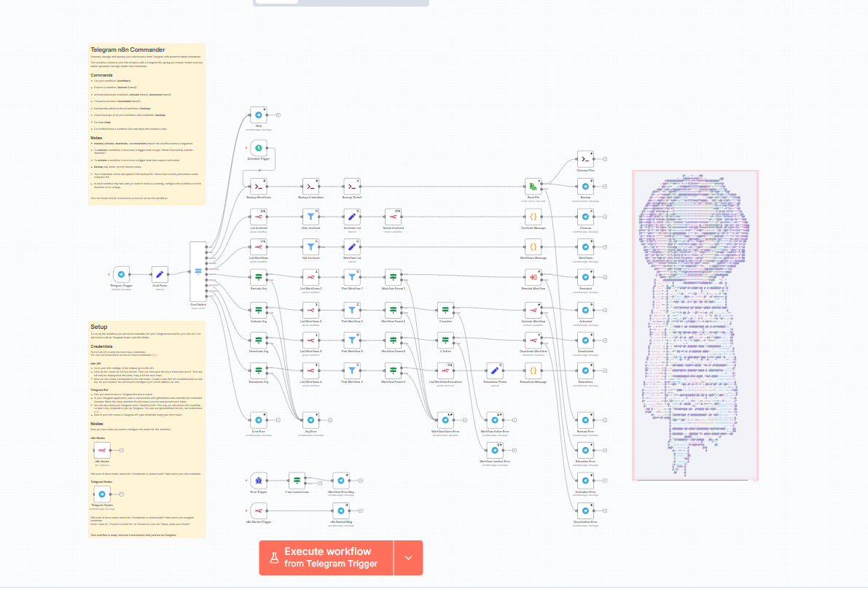This screenshot has width=868, height=606.
Task: Click the Help Telegram node
Action: click(259, 115)
